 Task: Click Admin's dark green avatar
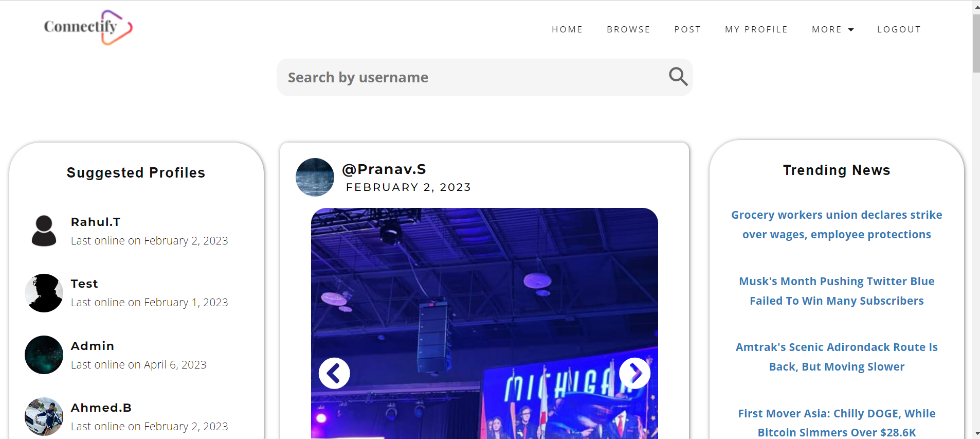click(44, 355)
